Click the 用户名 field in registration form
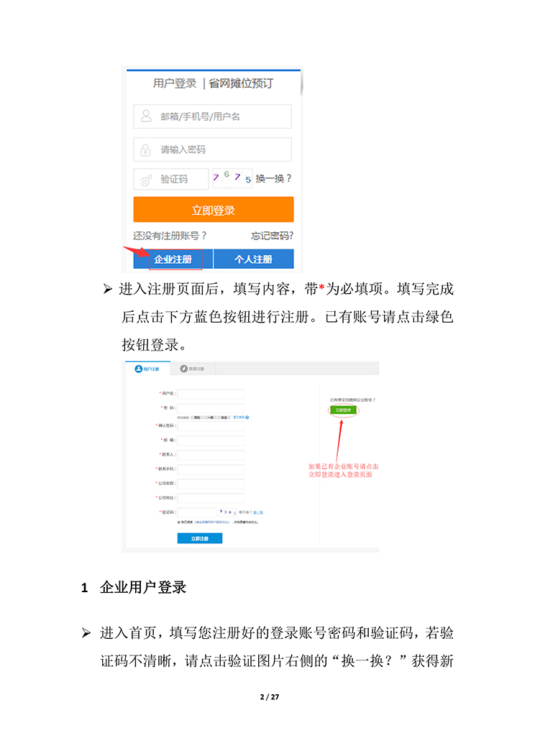The image size is (535, 756). pos(211,393)
